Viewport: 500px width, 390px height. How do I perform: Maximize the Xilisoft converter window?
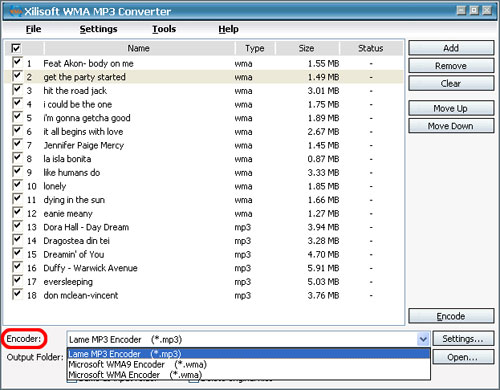474,11
